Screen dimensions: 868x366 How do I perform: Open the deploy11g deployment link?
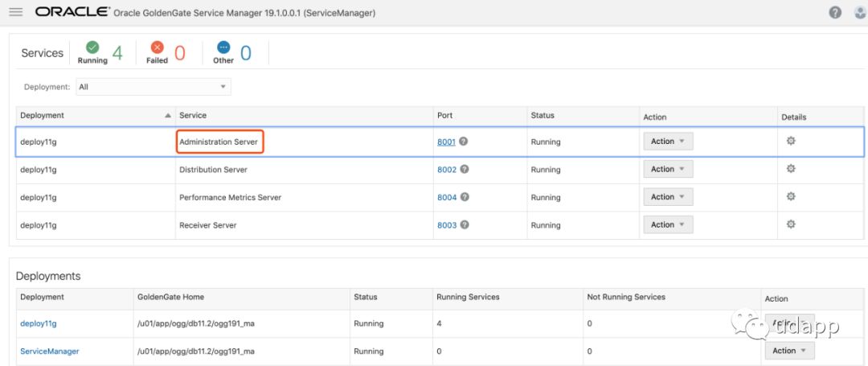pyautogui.click(x=38, y=323)
